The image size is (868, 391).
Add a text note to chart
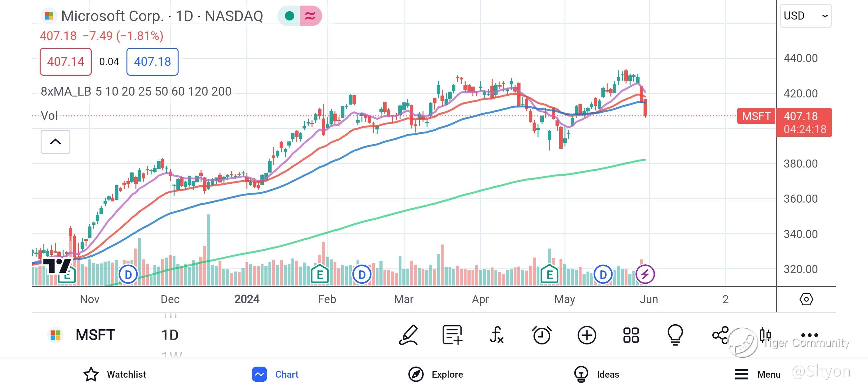452,335
